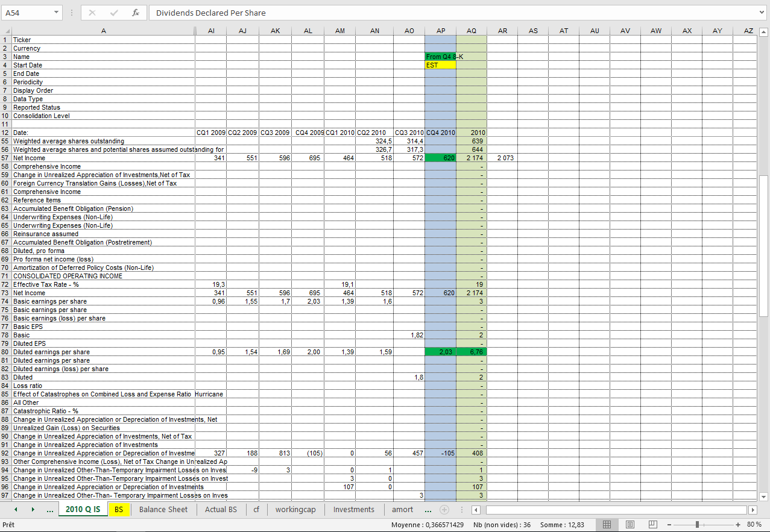Switch to the 2010 Q IS sheet tab

(x=83, y=510)
